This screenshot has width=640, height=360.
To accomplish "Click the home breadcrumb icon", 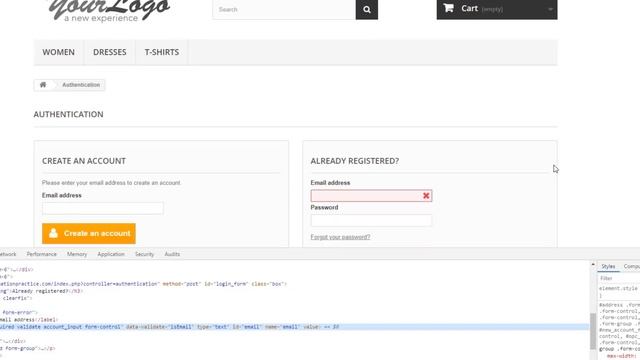I will 43,85.
